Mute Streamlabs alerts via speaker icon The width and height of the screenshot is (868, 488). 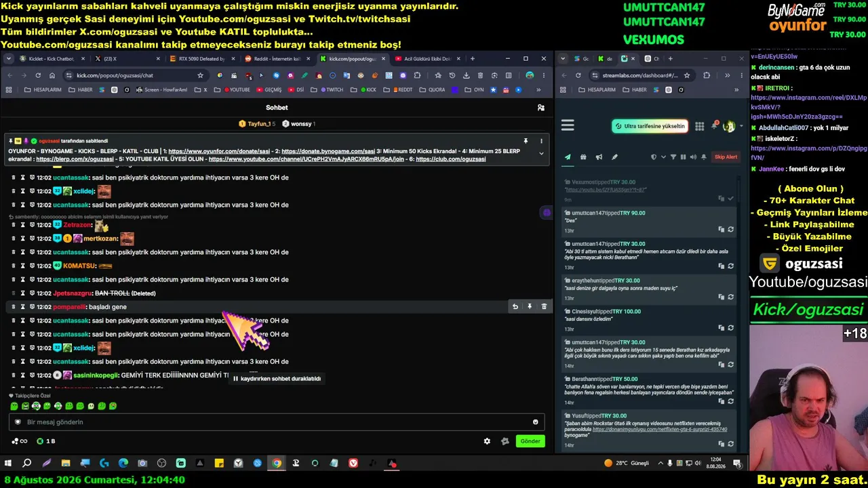[693, 157]
